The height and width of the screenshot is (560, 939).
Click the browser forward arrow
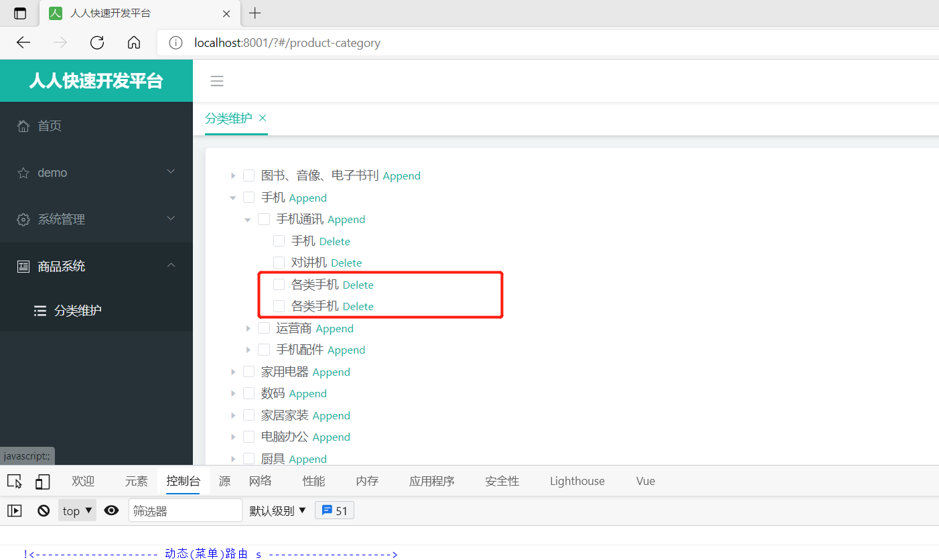(60, 43)
